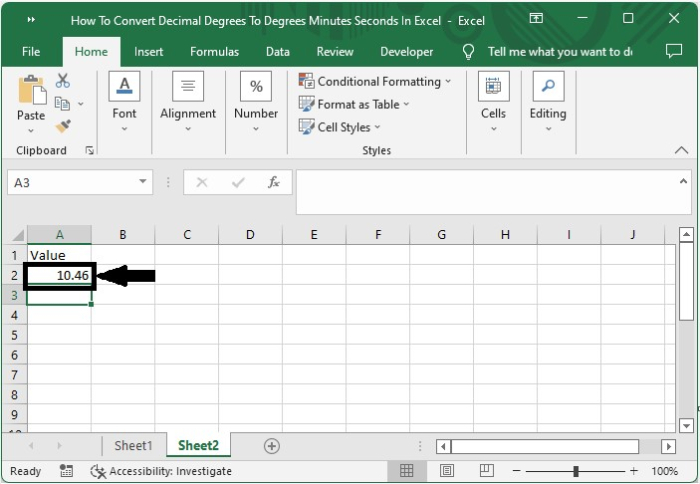Open the Number format group button
Viewport: 700px width, 484px height.
coord(256,101)
